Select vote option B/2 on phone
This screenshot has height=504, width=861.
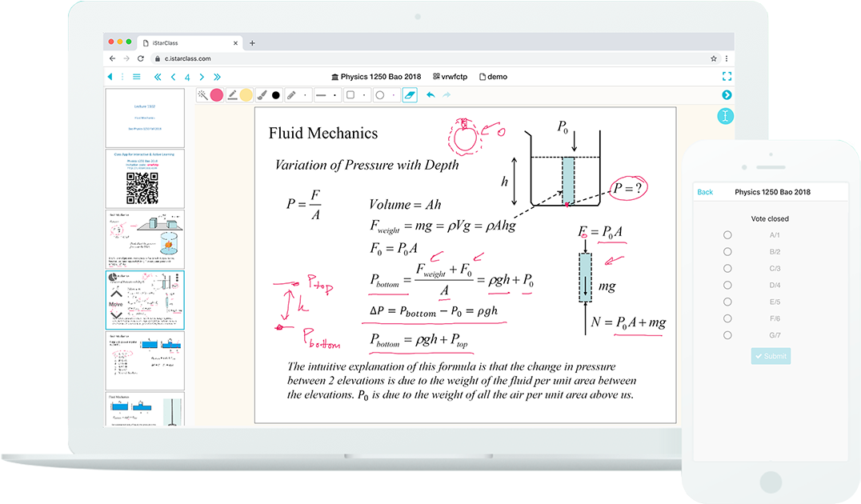point(727,251)
